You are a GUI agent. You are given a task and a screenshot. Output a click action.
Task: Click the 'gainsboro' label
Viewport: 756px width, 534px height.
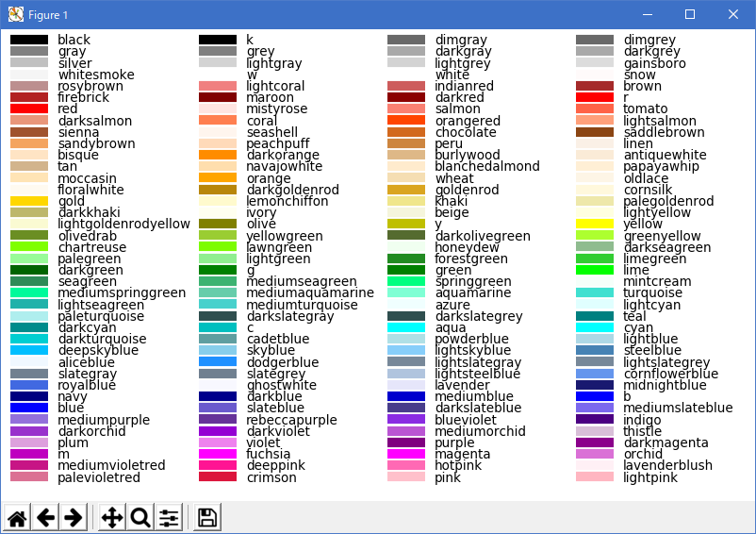[x=655, y=63]
